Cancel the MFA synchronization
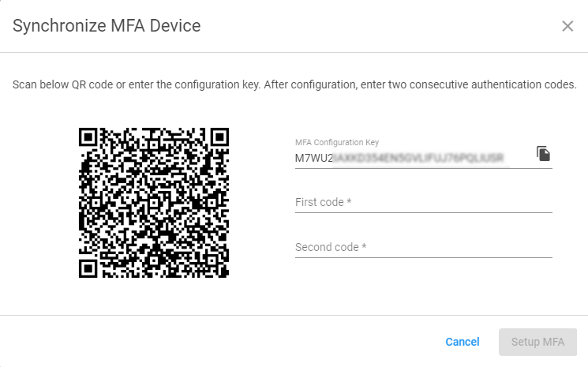The image size is (588, 367). pos(463,342)
